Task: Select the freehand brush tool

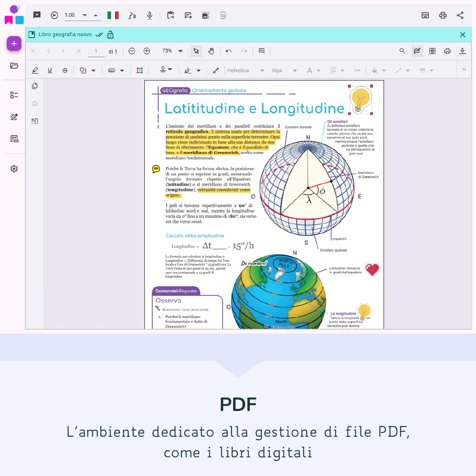Action: coord(216,70)
